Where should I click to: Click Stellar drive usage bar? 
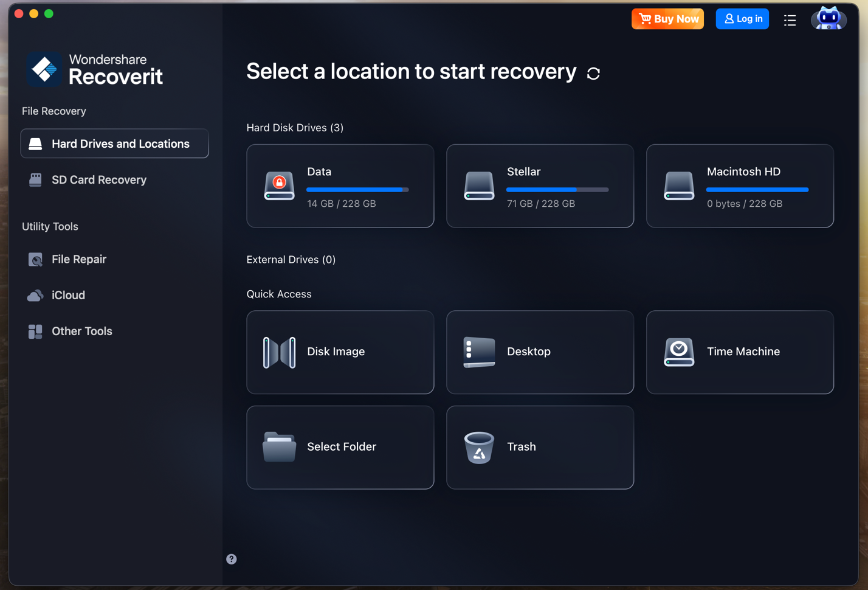click(557, 190)
